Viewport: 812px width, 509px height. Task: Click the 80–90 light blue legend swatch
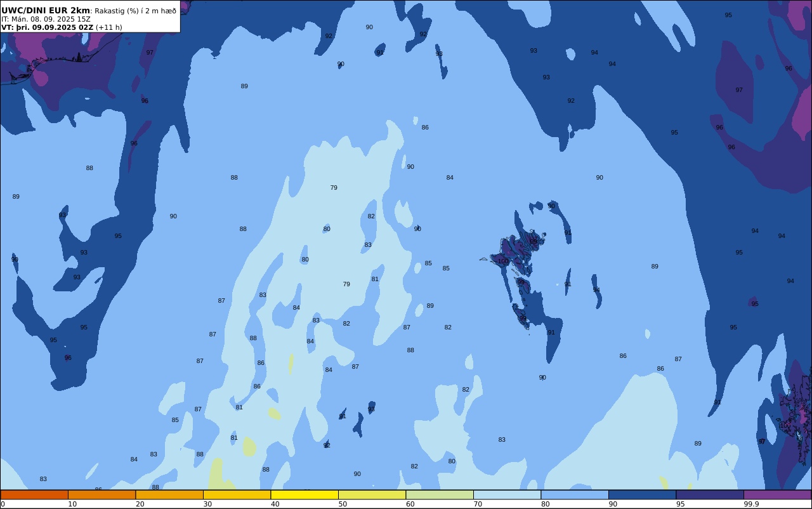click(575, 494)
